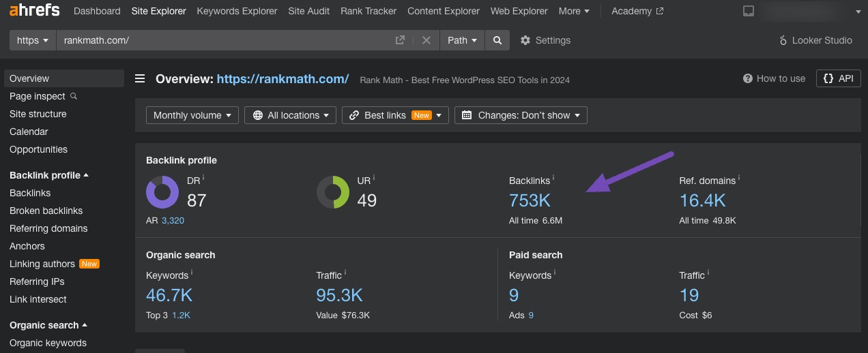Screen dimensions: 868x353
Task: Open Changes: Don't show dropdown
Action: click(x=521, y=115)
